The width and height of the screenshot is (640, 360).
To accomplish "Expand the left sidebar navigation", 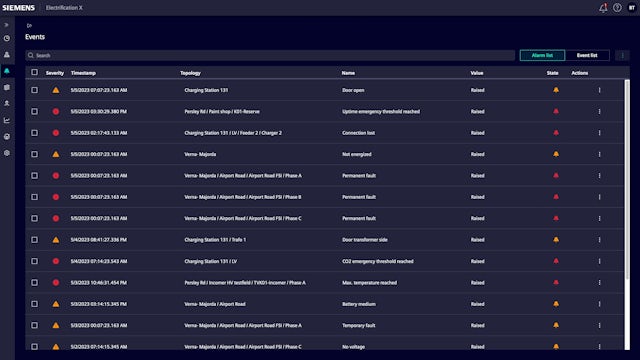I will (x=7, y=25).
